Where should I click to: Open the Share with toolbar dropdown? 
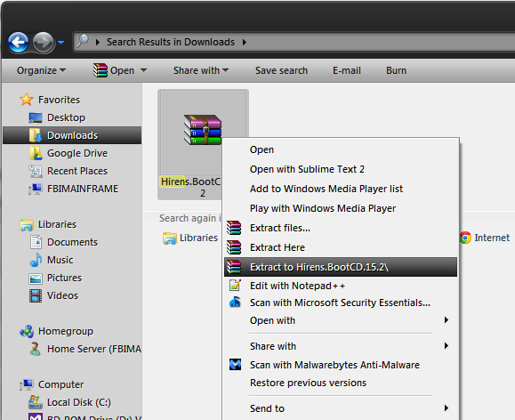point(201,70)
